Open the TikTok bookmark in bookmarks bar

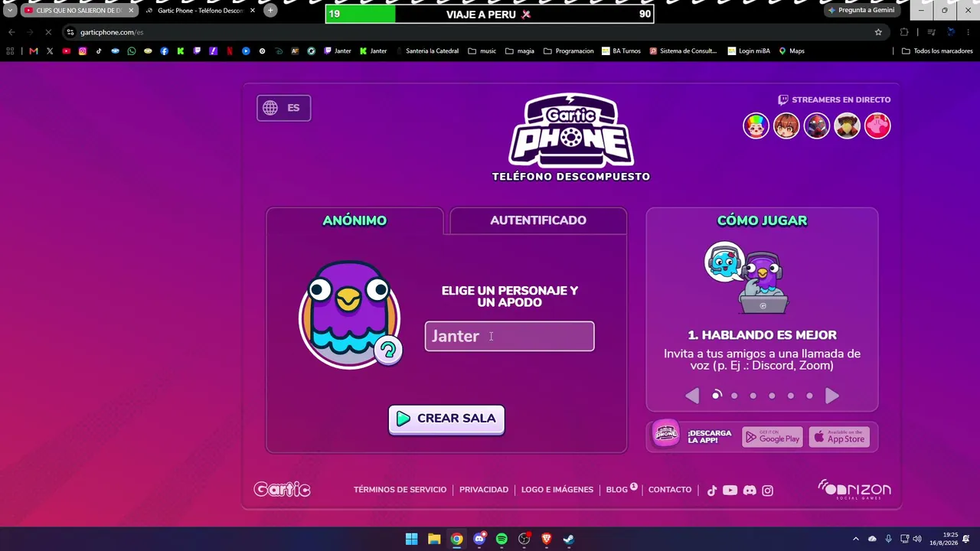99,51
